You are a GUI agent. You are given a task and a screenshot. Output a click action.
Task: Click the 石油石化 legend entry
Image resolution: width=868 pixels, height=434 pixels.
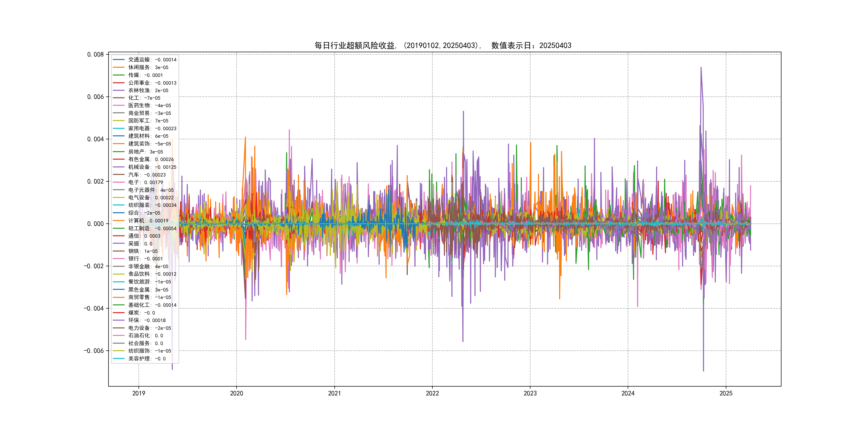145,336
